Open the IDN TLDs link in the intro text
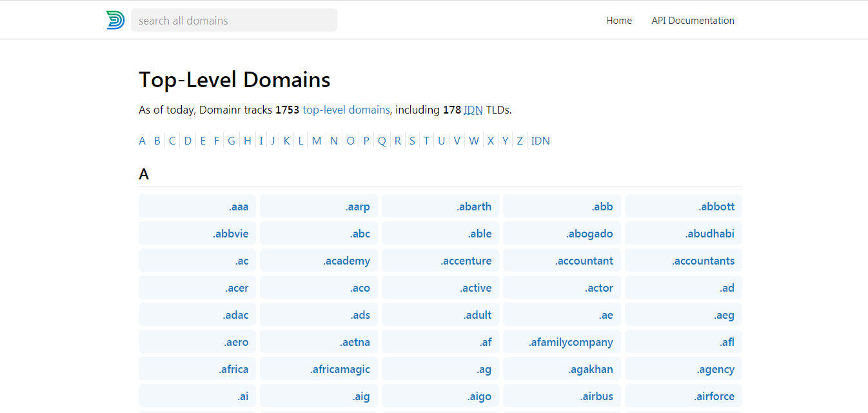868x413 pixels. tap(473, 110)
